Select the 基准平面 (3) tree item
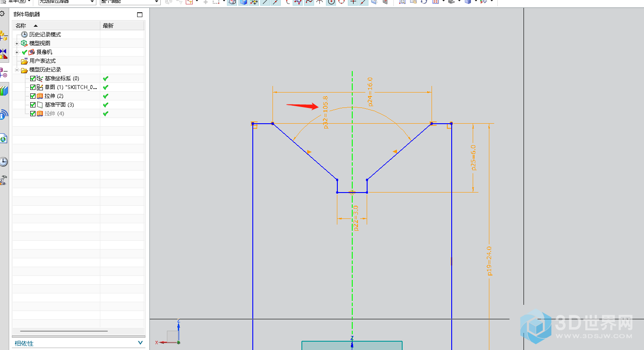 click(x=59, y=104)
